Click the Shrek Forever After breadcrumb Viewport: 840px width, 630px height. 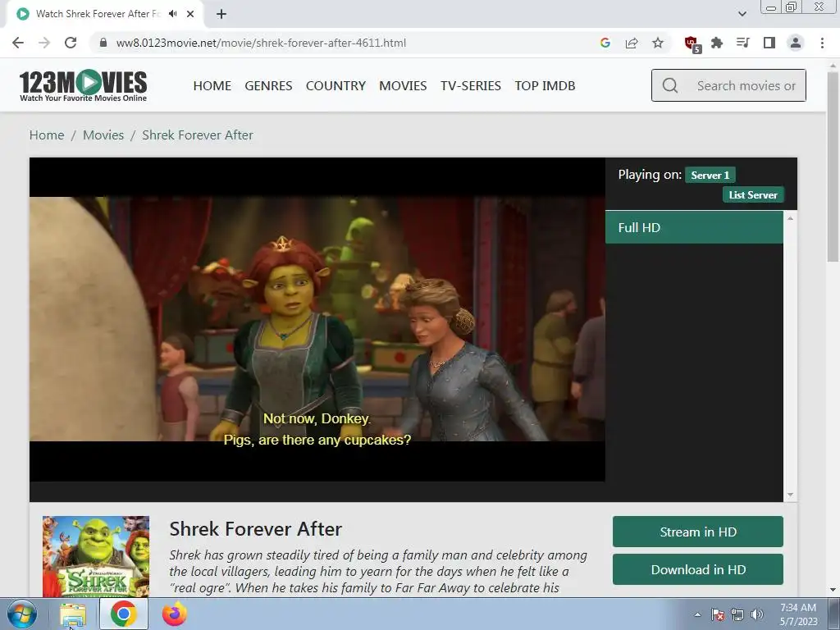(x=198, y=135)
